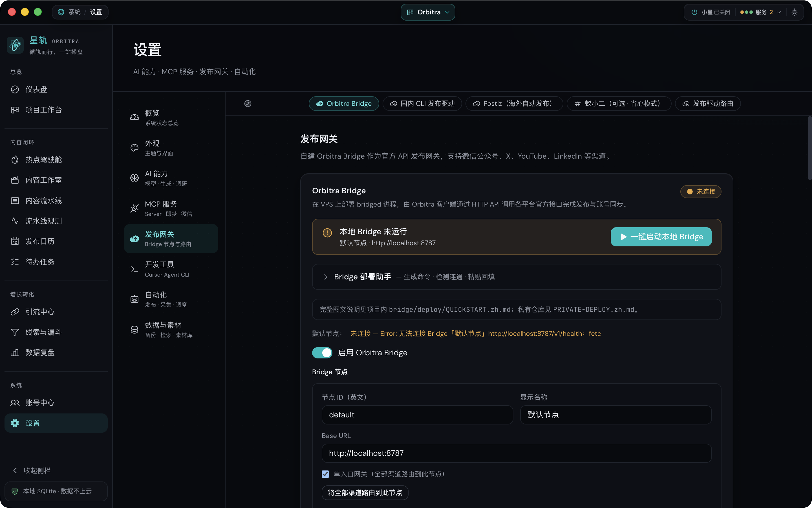Image resolution: width=812 pixels, height=508 pixels.
Task: Click the 将全部渠道路由到此节点 button
Action: 365,492
